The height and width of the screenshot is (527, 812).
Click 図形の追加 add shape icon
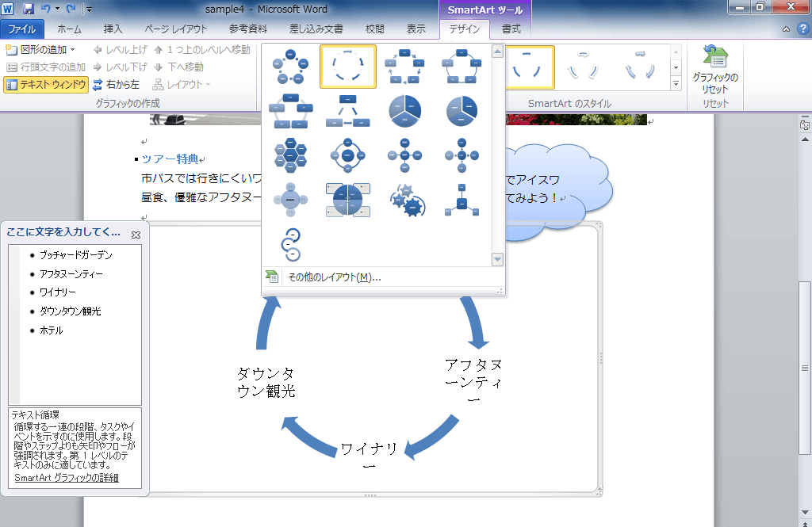click(x=11, y=50)
